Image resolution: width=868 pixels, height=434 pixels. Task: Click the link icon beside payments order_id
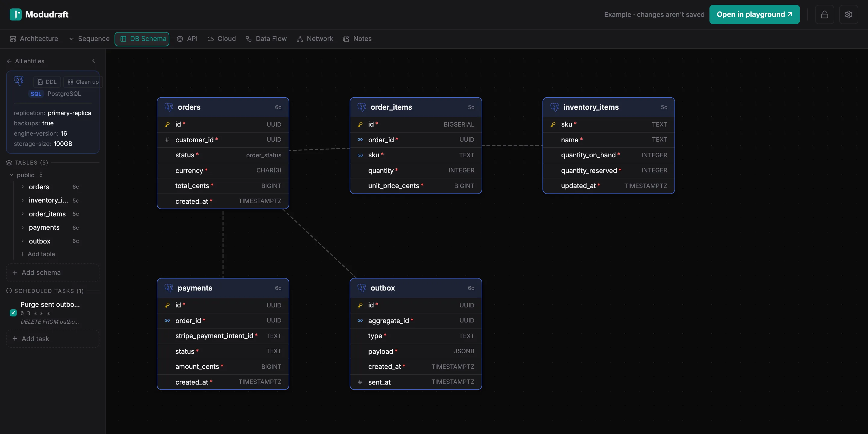[x=167, y=320]
